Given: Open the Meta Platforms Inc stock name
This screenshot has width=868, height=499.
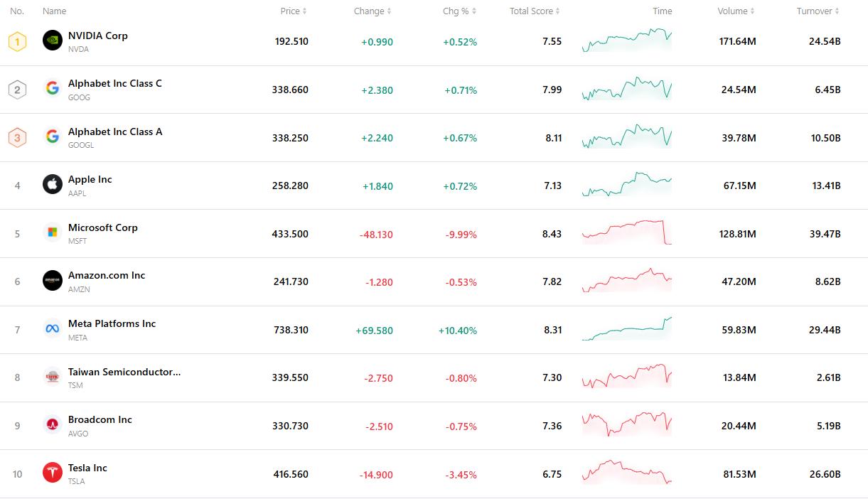Looking at the screenshot, I should [x=112, y=323].
